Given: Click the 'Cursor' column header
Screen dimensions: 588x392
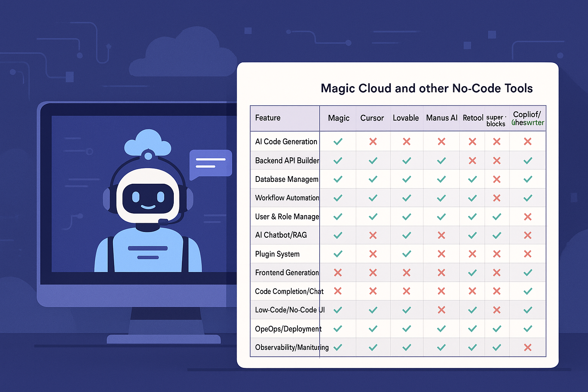Looking at the screenshot, I should pos(372,118).
